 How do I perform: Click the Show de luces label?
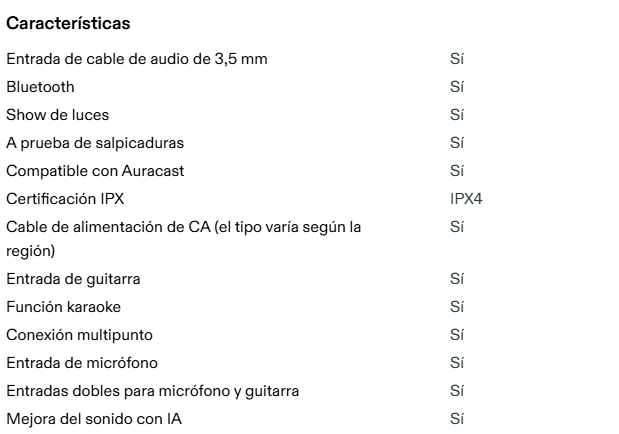pyautogui.click(x=58, y=115)
